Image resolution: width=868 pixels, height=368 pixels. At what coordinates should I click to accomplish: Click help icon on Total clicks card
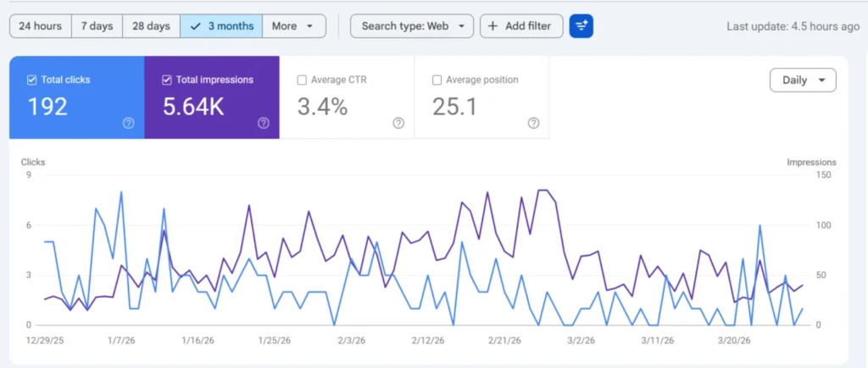[x=128, y=123]
